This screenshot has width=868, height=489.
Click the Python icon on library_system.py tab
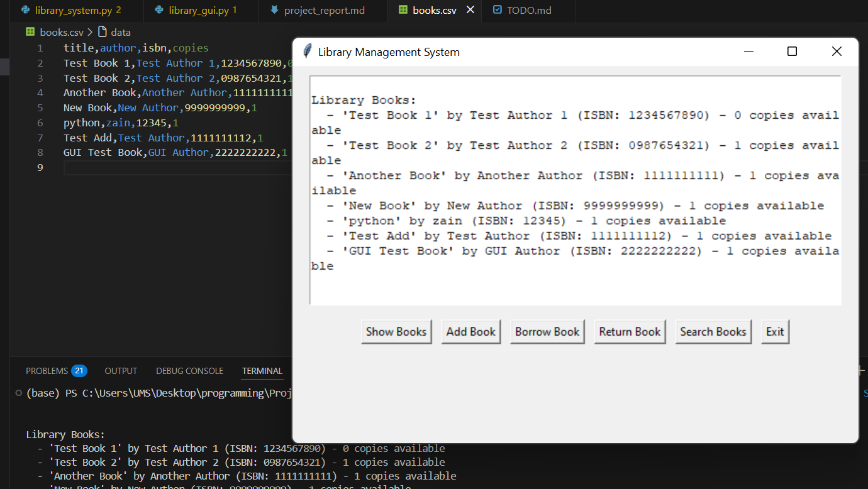click(x=25, y=11)
